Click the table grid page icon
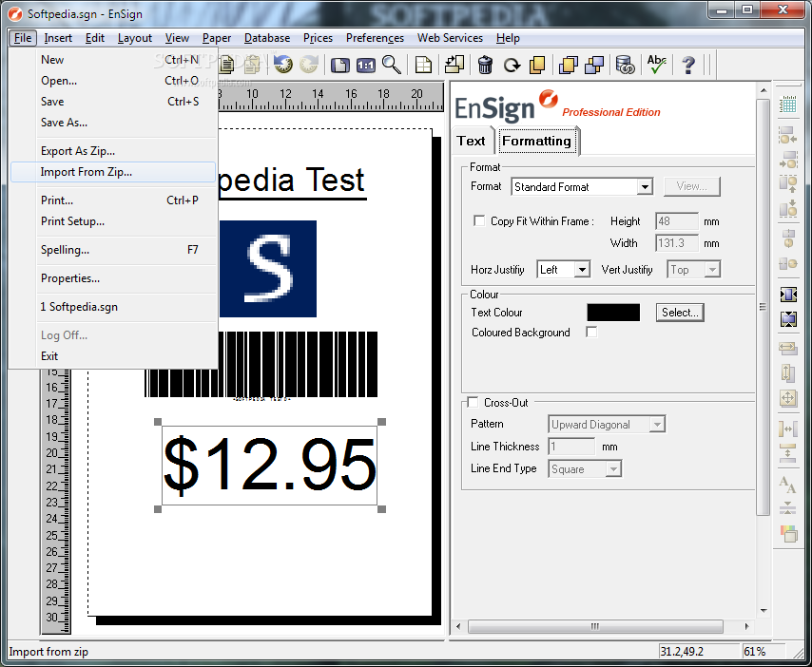The width and height of the screenshot is (812, 667). tap(424, 66)
